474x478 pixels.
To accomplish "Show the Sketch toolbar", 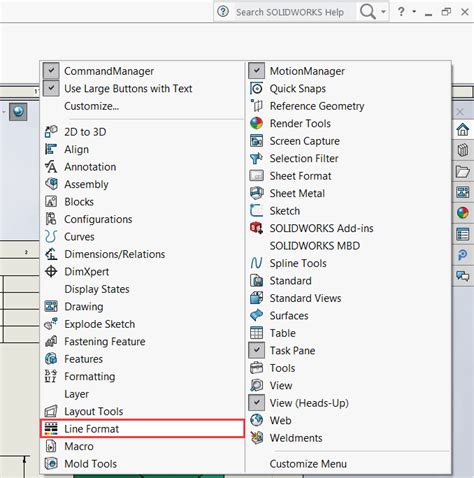I will (x=349, y=211).
